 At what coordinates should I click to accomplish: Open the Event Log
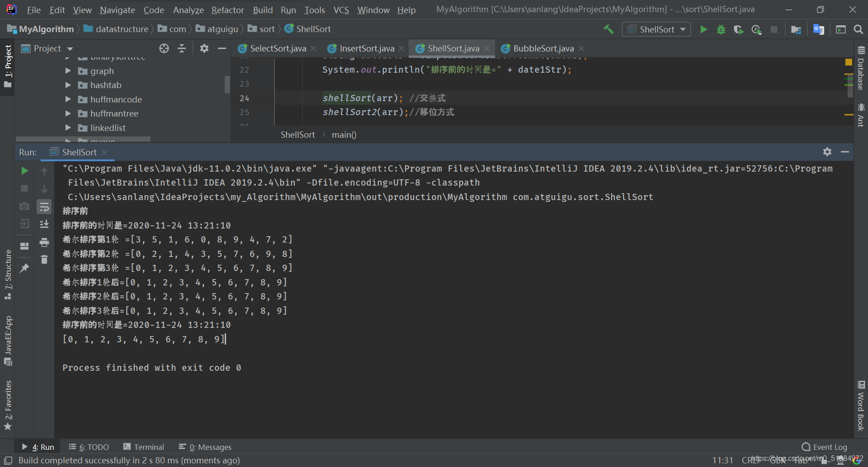click(x=825, y=447)
